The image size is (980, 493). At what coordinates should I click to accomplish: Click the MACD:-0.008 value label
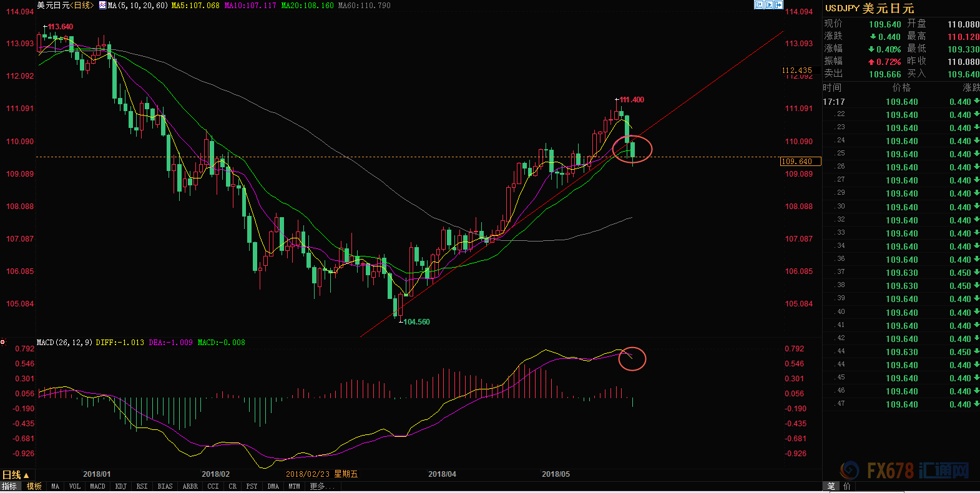(x=221, y=343)
